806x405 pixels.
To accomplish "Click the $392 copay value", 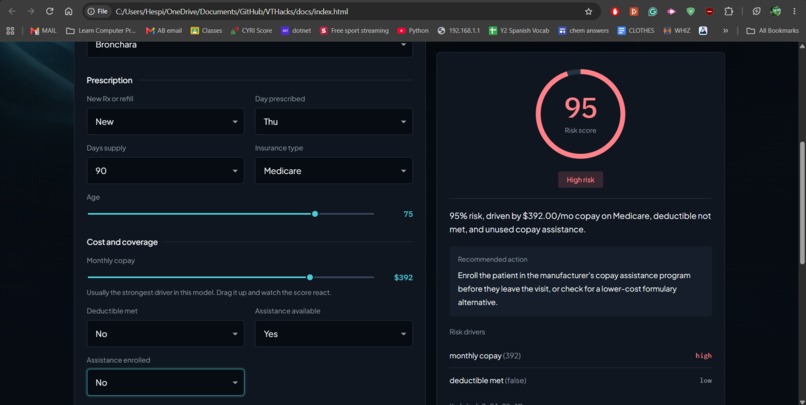I will (x=404, y=278).
